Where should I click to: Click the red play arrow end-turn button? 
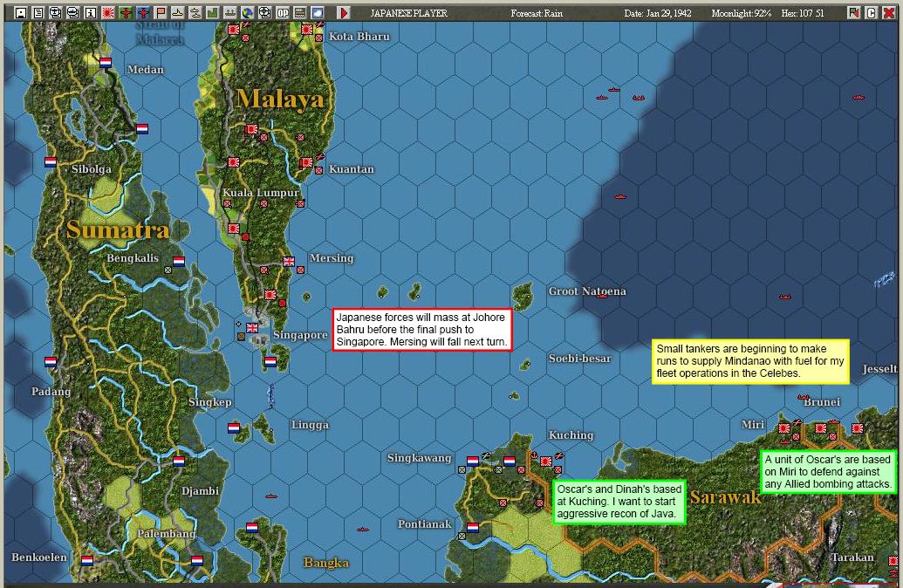tap(344, 13)
